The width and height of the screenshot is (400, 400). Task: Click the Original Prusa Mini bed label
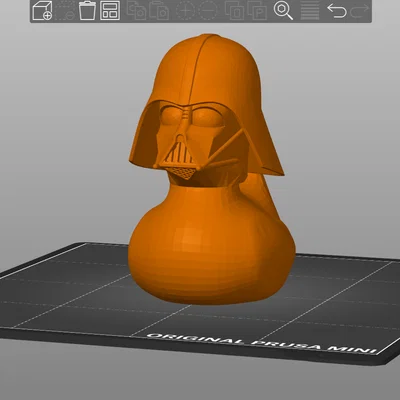tap(262, 343)
